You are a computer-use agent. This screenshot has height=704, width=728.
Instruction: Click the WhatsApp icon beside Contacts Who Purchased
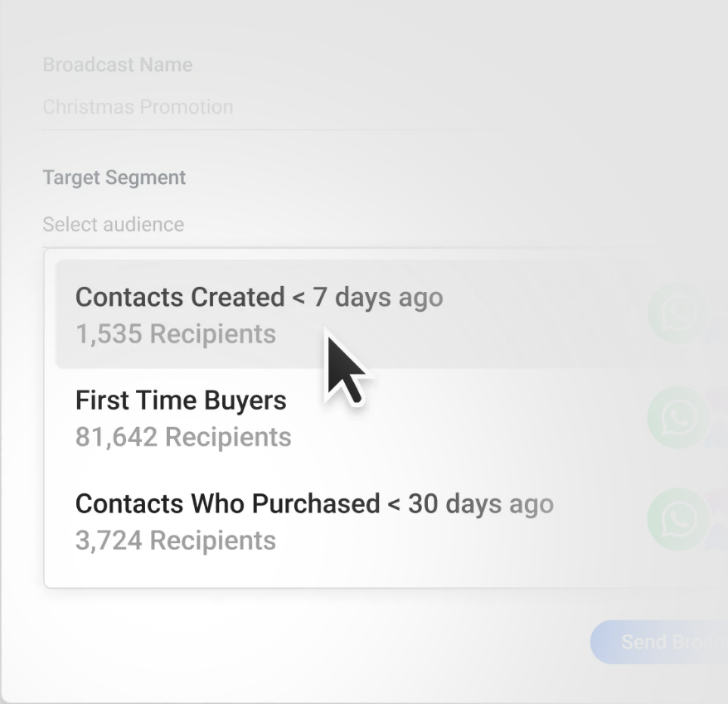[679, 520]
